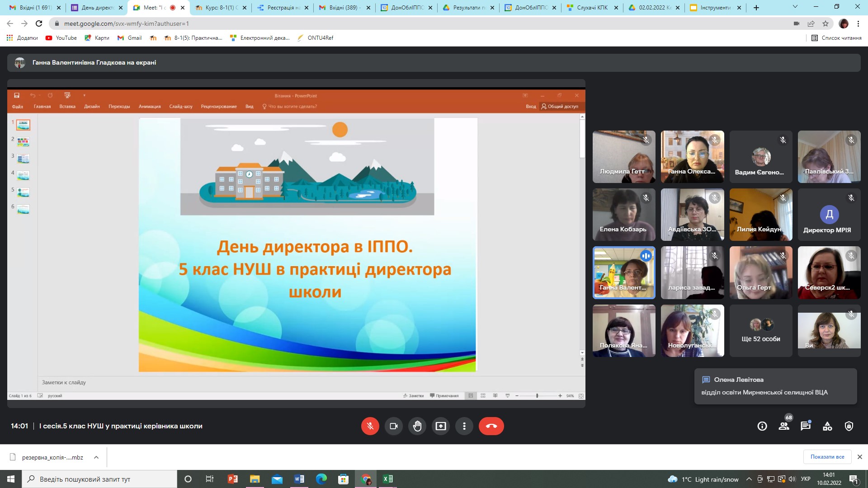Image resolution: width=868 pixels, height=488 pixels.
Task: Open Gmail bookmark
Action: (x=130, y=38)
